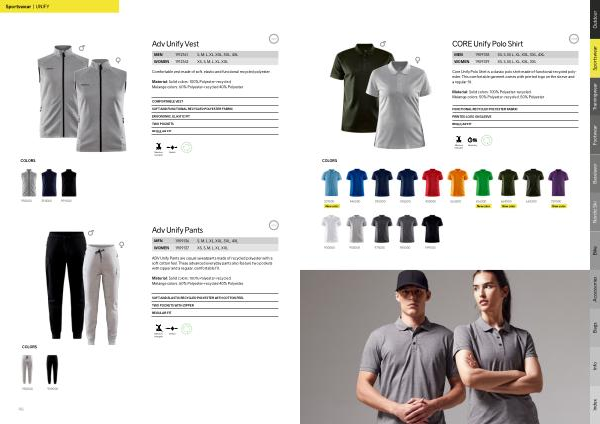Pick the purple polo color swatch
This screenshot has height=424, width=600.
pyautogui.click(x=558, y=183)
